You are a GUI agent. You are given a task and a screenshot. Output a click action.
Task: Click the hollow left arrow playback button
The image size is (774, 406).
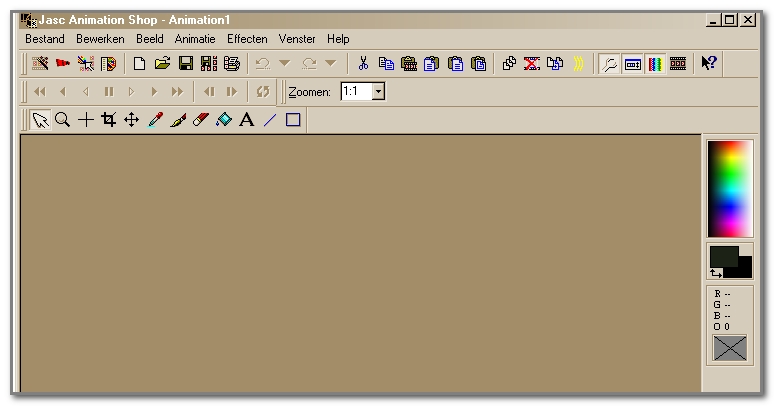(x=85, y=92)
